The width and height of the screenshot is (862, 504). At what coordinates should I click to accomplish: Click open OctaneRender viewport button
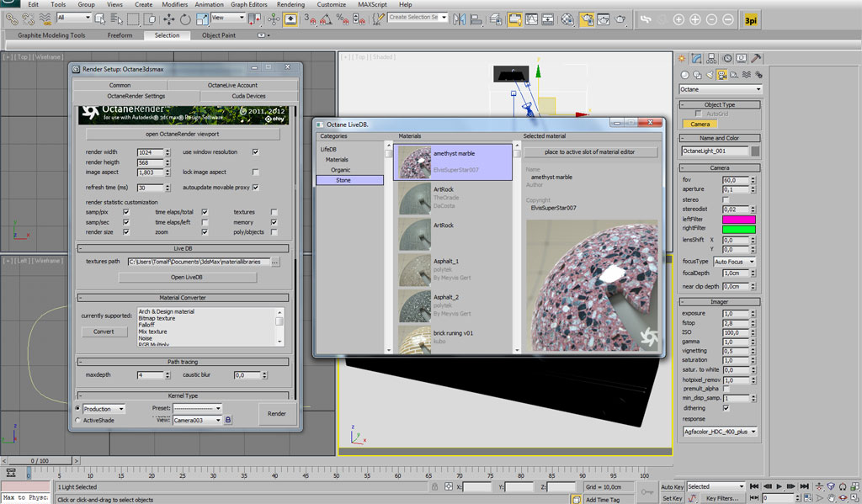click(183, 134)
